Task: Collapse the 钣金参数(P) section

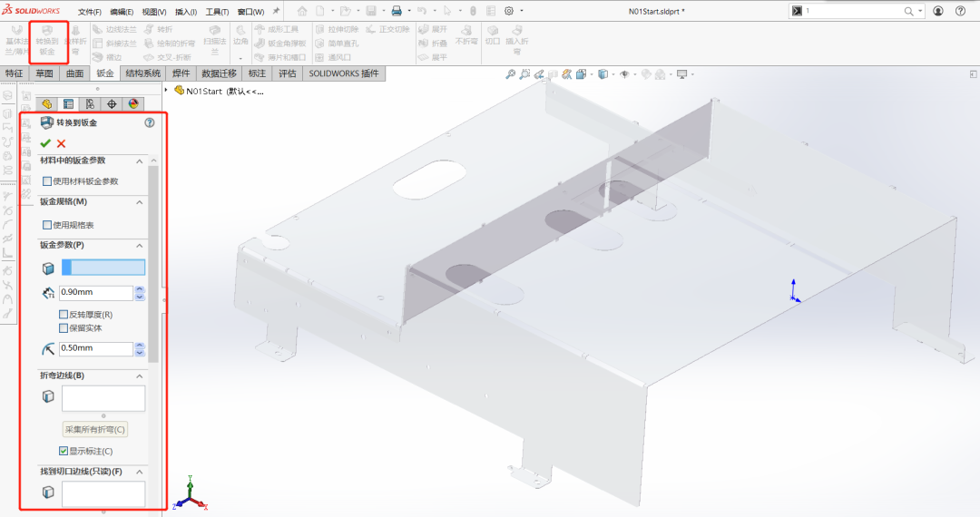Action: pos(140,246)
